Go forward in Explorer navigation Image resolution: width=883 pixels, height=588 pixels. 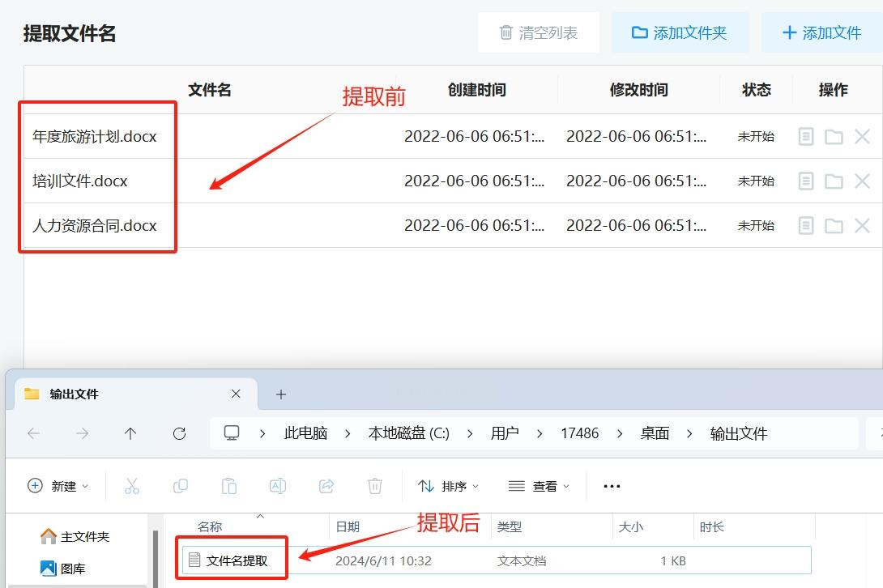tap(82, 433)
